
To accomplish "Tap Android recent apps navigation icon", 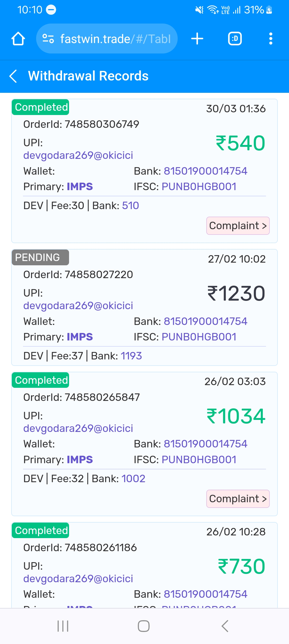I will click(63, 626).
